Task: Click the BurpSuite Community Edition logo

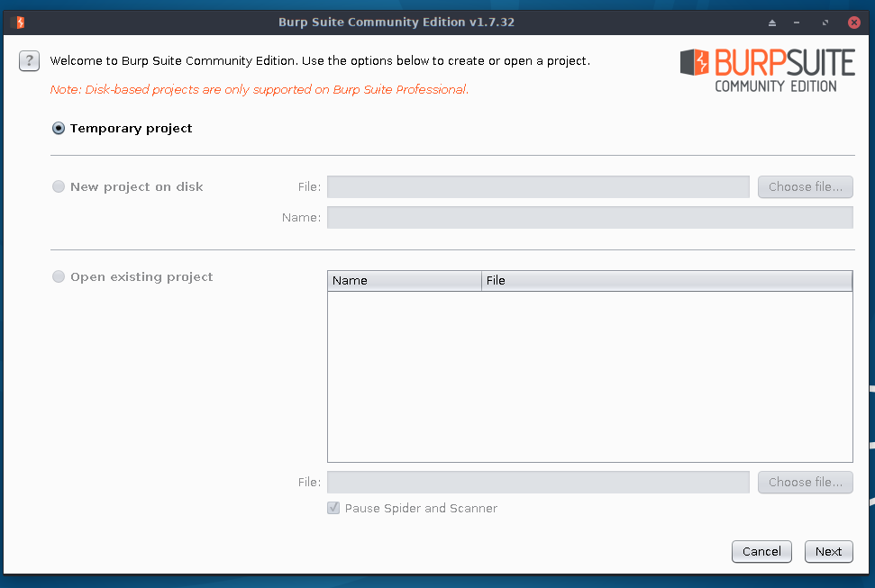Action: coord(767,69)
